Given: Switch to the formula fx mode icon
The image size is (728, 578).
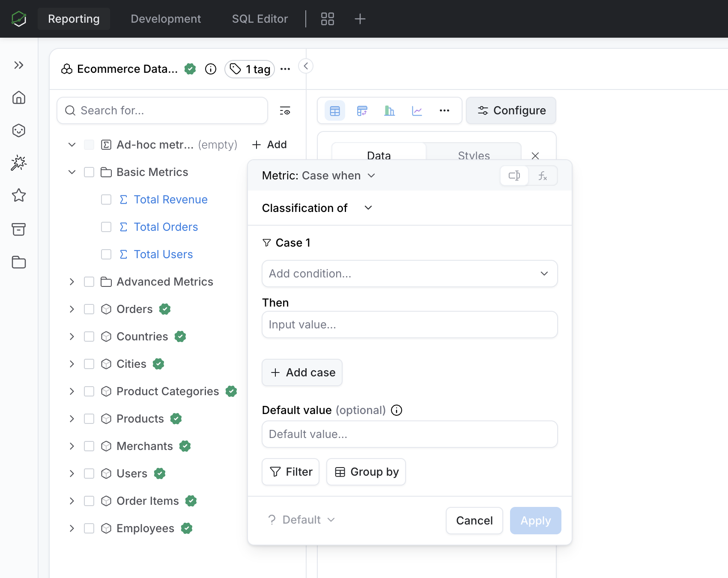Looking at the screenshot, I should pyautogui.click(x=543, y=176).
